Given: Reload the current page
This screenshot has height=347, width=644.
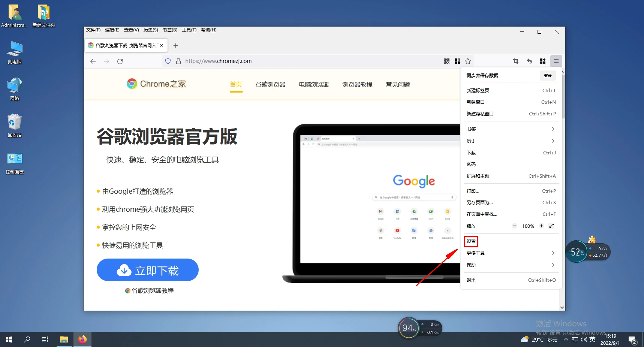Looking at the screenshot, I should click(x=120, y=61).
